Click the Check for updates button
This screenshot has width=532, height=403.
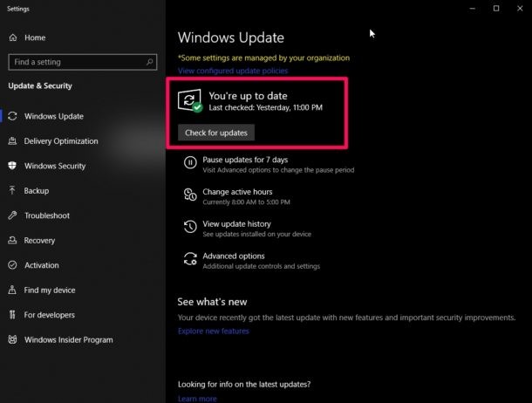pyautogui.click(x=216, y=133)
